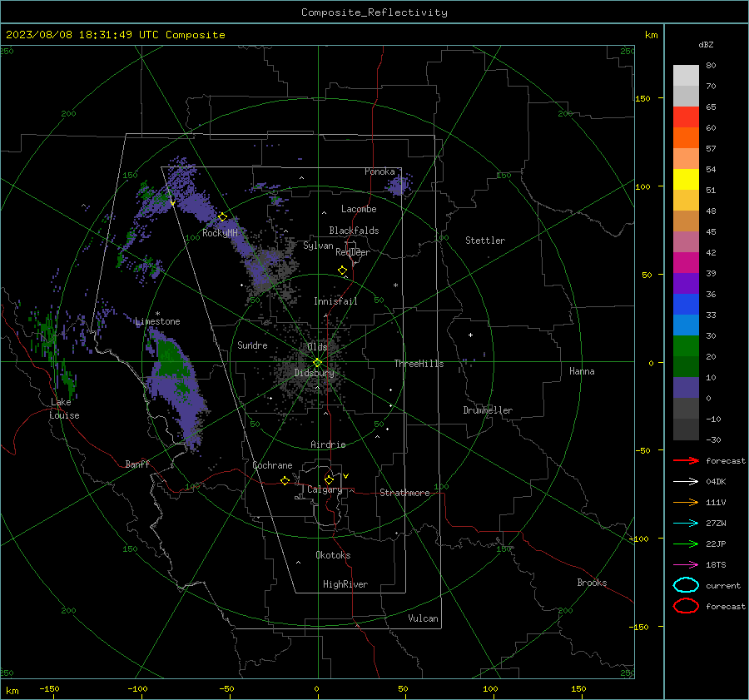Click the RockyMH label
The height and width of the screenshot is (700, 749).
point(220,233)
